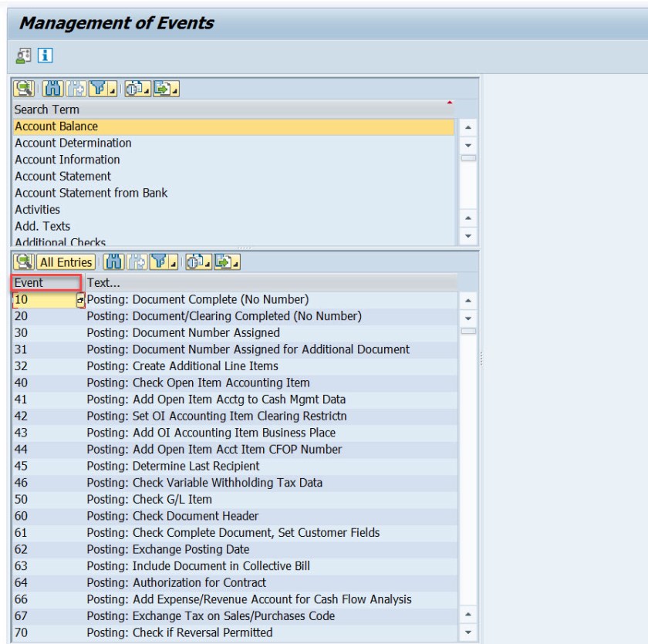Select the Account Determination search term
Viewport: 648px width, 644px height.
73,143
